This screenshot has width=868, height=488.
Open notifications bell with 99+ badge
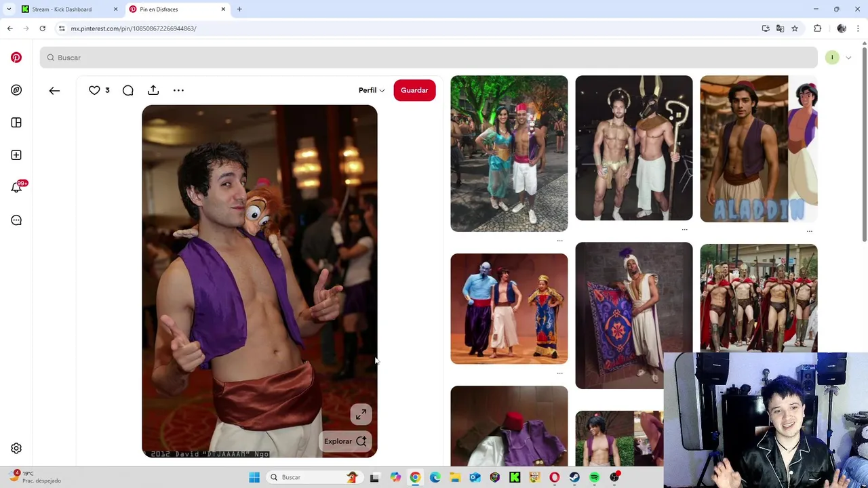(16, 188)
